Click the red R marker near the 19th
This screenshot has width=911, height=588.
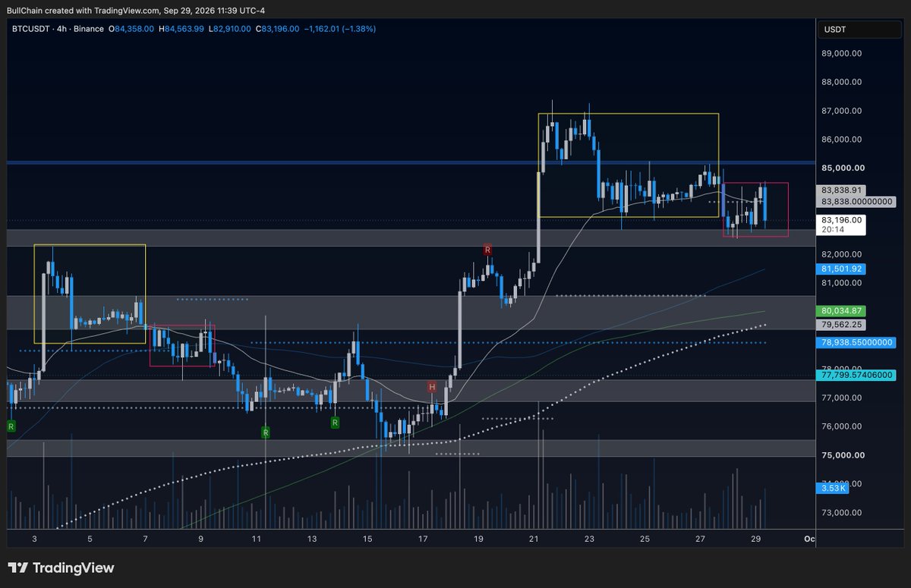click(488, 249)
